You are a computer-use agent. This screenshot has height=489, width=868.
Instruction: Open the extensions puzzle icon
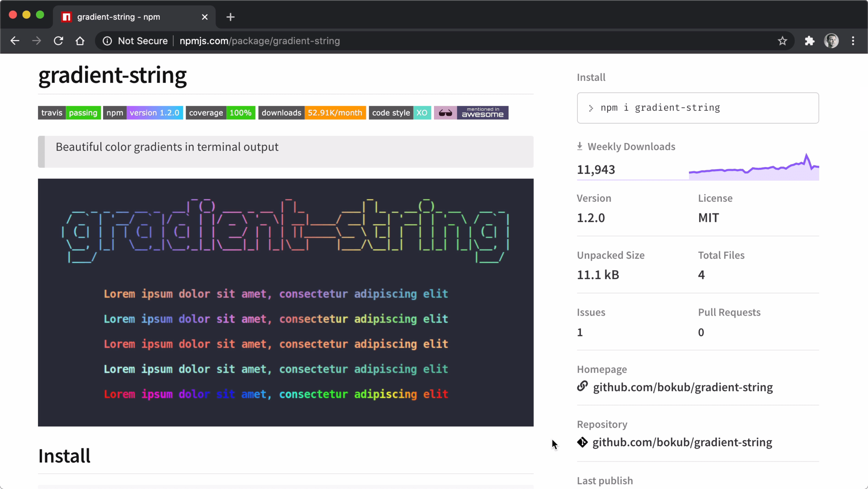point(809,41)
